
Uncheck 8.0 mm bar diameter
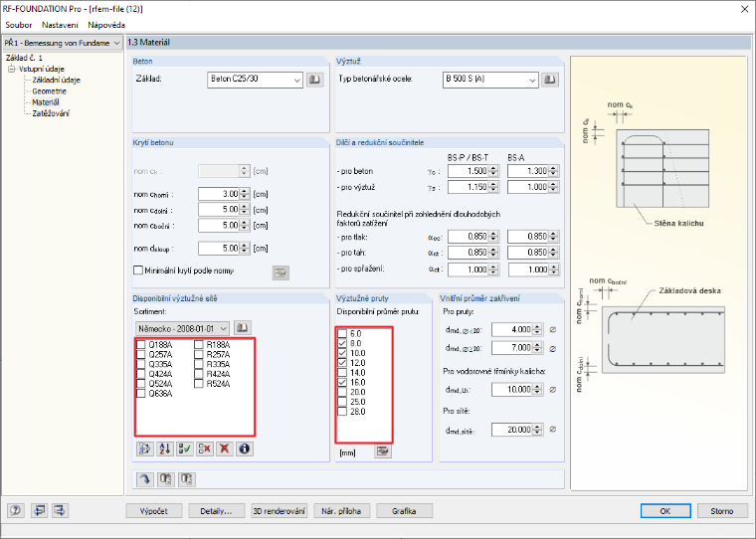pos(342,343)
